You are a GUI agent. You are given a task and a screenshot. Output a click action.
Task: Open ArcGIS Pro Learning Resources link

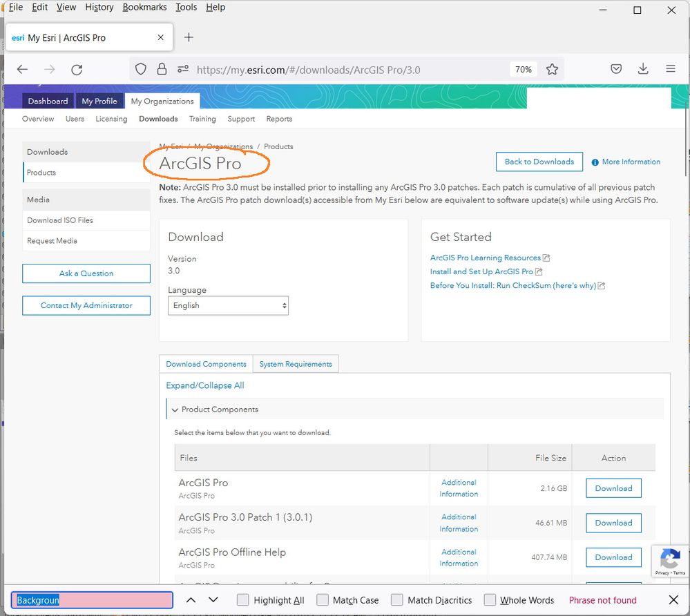[x=486, y=258]
